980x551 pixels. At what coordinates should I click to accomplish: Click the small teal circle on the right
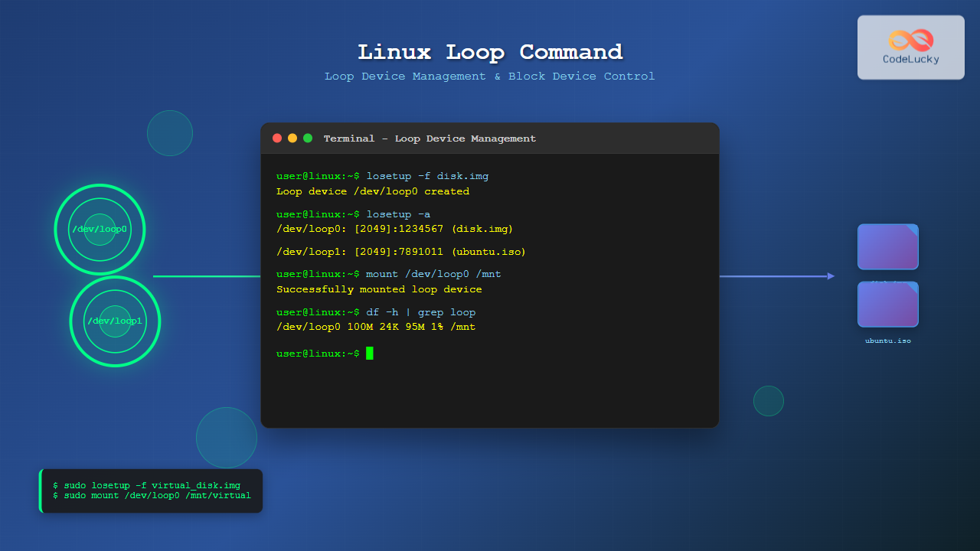(768, 400)
